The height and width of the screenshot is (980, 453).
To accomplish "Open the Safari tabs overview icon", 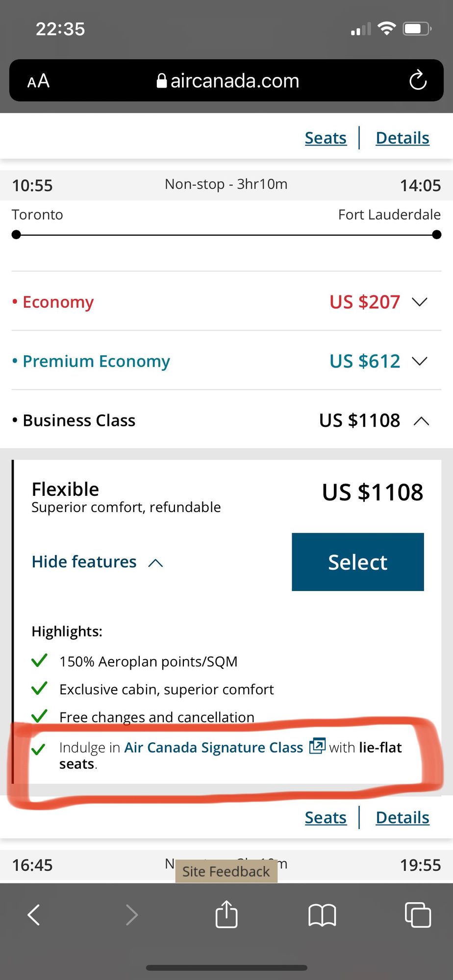I will point(418,914).
